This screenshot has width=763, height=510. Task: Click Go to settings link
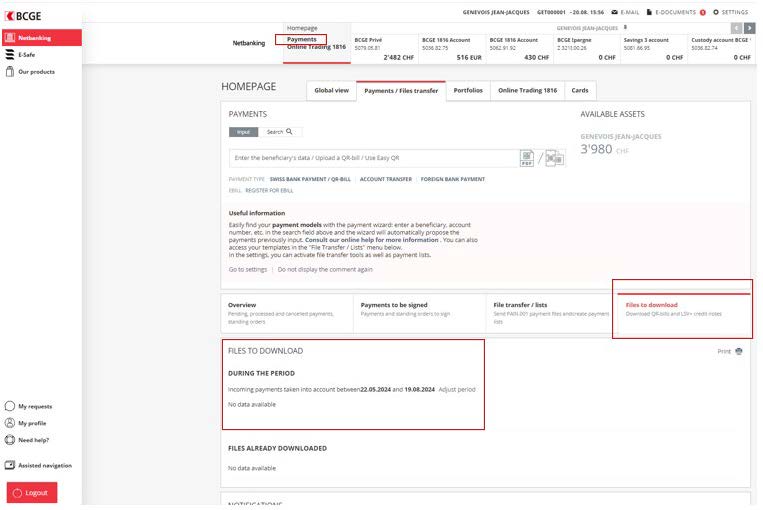pos(248,270)
